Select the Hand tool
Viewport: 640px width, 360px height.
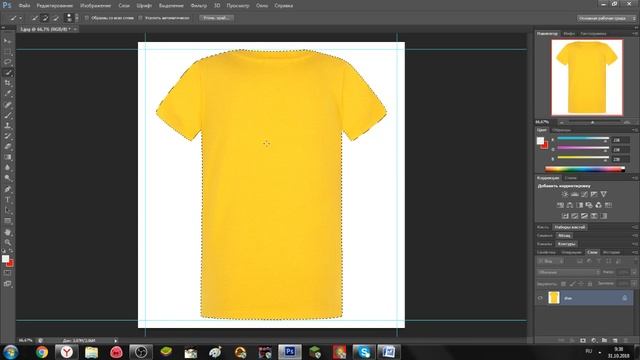tap(7, 232)
